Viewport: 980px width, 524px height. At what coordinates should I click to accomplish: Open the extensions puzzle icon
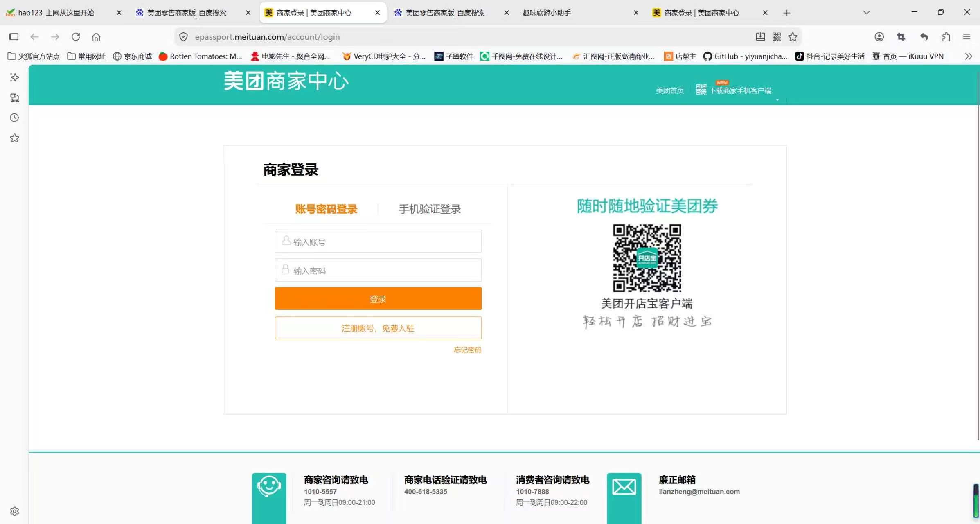point(946,37)
